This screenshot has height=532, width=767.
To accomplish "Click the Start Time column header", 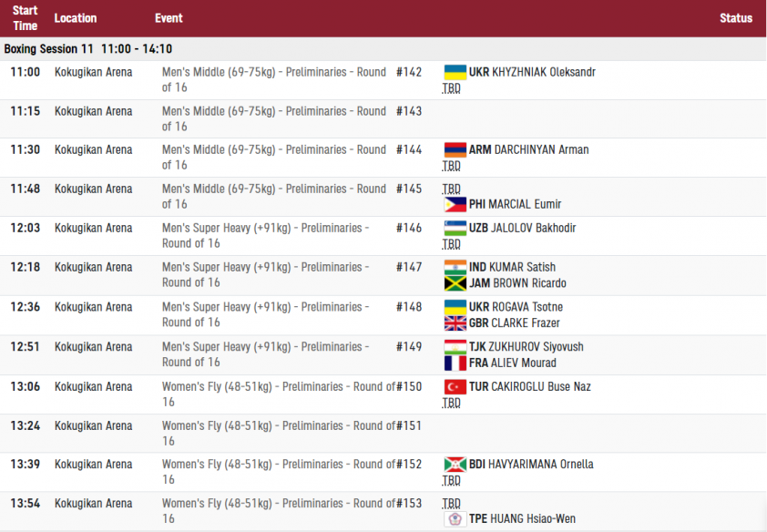I will point(25,18).
